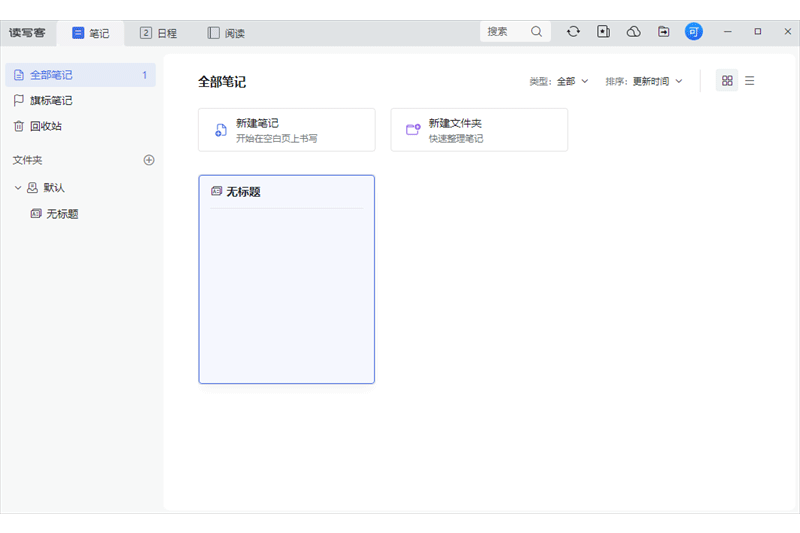The height and width of the screenshot is (533, 800).
Task: Switch to the 日程 tab
Action: 158,33
